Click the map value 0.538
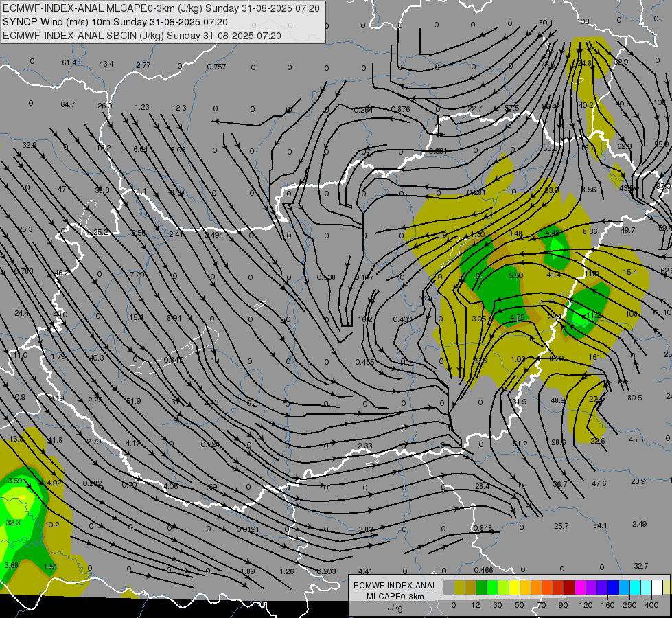This screenshot has height=618, width=672. coord(326,278)
